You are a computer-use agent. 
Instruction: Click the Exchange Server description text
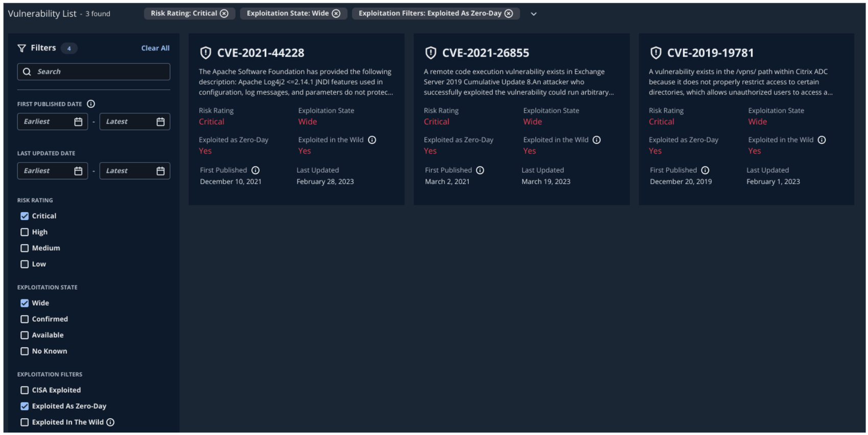coord(519,82)
